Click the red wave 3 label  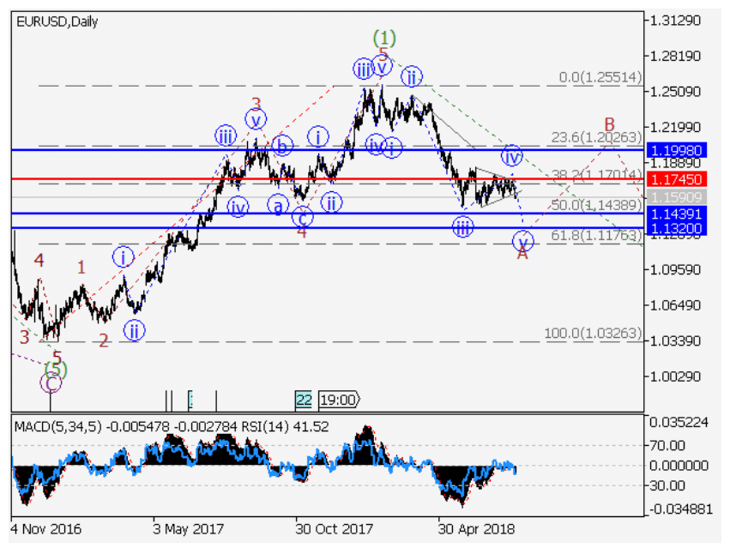(256, 104)
